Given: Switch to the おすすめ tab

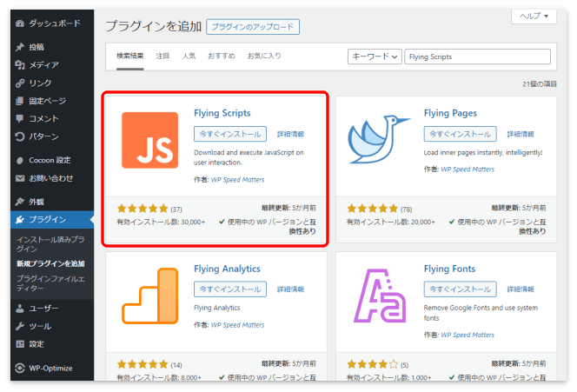Looking at the screenshot, I should 222,56.
